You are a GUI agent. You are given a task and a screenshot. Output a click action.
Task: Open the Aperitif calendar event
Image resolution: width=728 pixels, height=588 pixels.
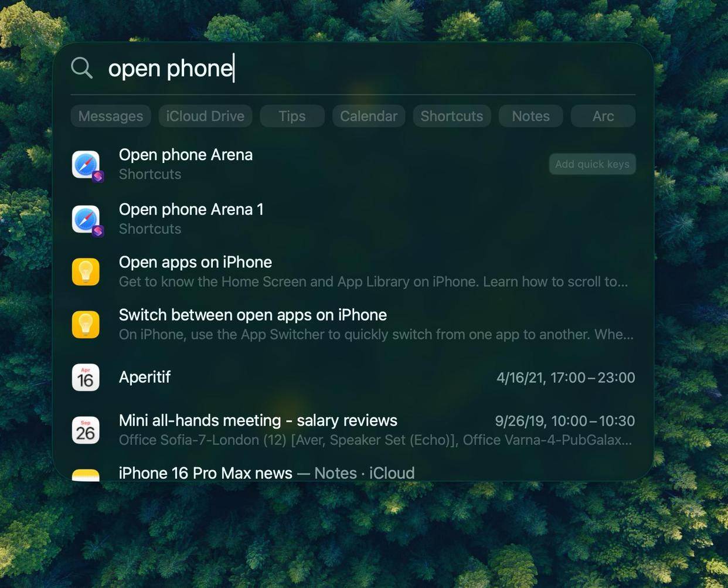pos(353,377)
